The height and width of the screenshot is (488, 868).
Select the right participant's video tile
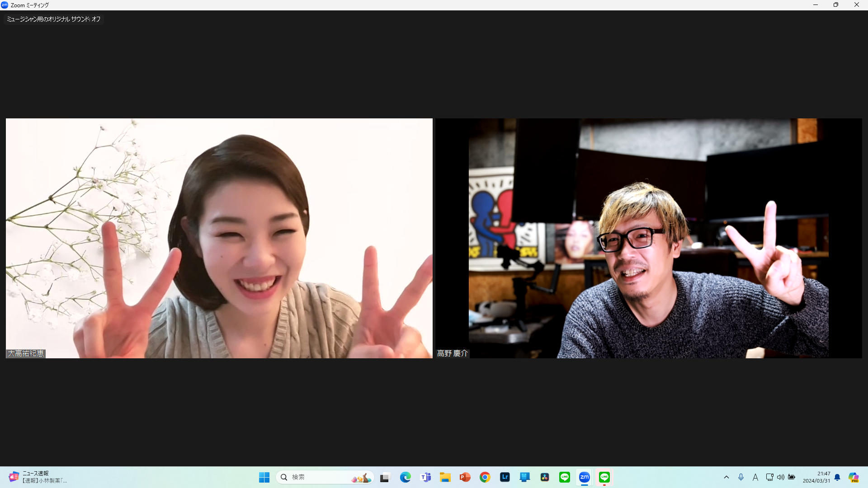point(648,238)
